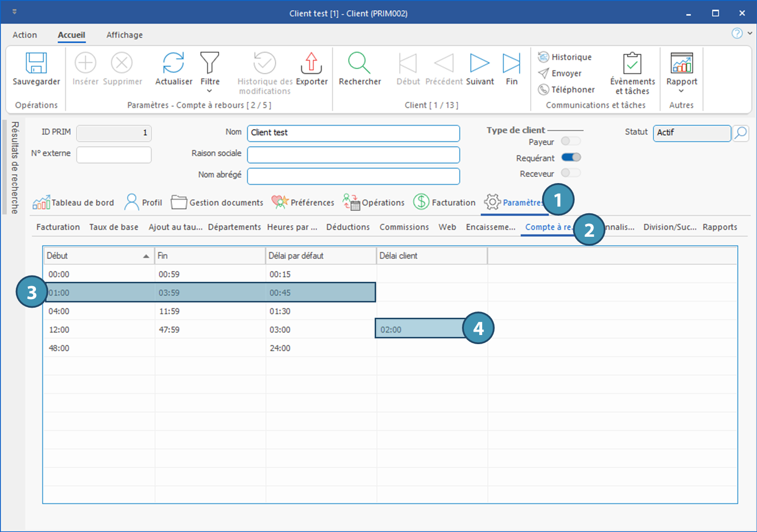This screenshot has height=532, width=757.
Task: Click the Sauvegarder save icon
Action: [x=36, y=63]
